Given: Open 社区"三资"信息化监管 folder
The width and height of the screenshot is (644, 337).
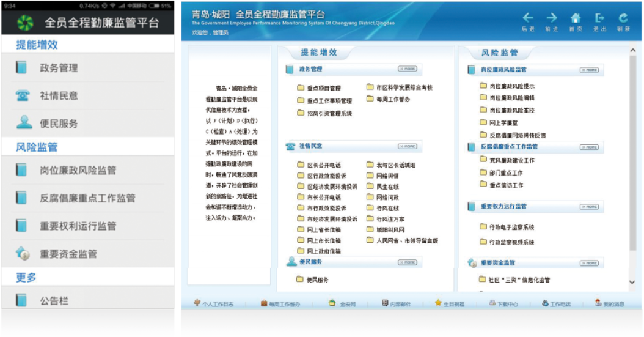Looking at the screenshot, I should (514, 280).
